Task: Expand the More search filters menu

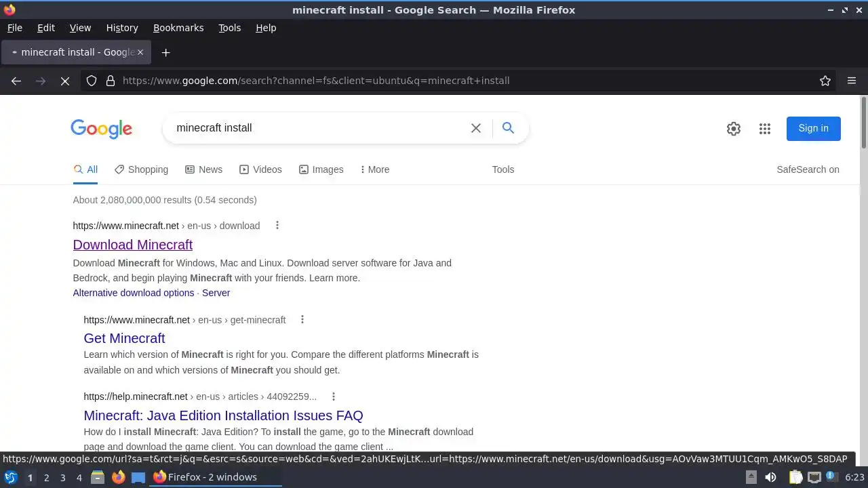Action: pos(375,169)
